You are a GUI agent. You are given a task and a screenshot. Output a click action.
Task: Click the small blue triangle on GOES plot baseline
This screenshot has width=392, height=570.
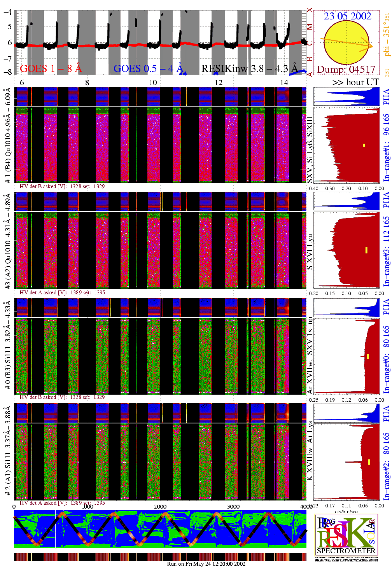click(x=185, y=73)
